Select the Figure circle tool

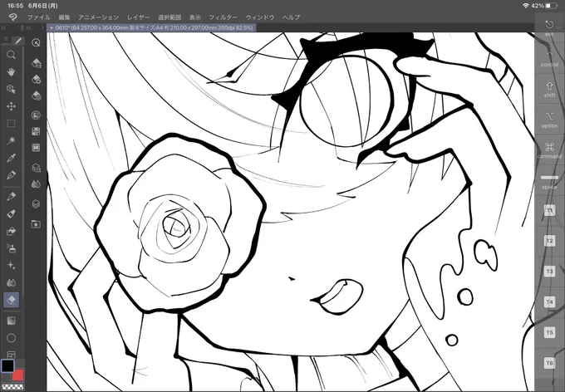point(11,338)
